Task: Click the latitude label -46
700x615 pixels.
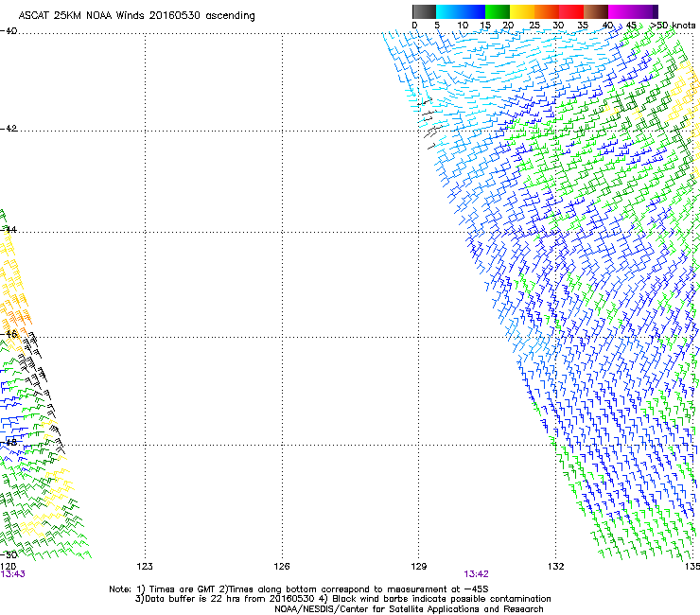Action: point(9,334)
